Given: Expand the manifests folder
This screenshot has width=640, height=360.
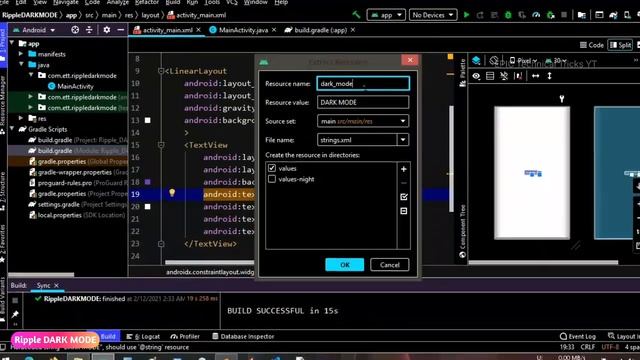Looking at the screenshot, I should pos(21,54).
